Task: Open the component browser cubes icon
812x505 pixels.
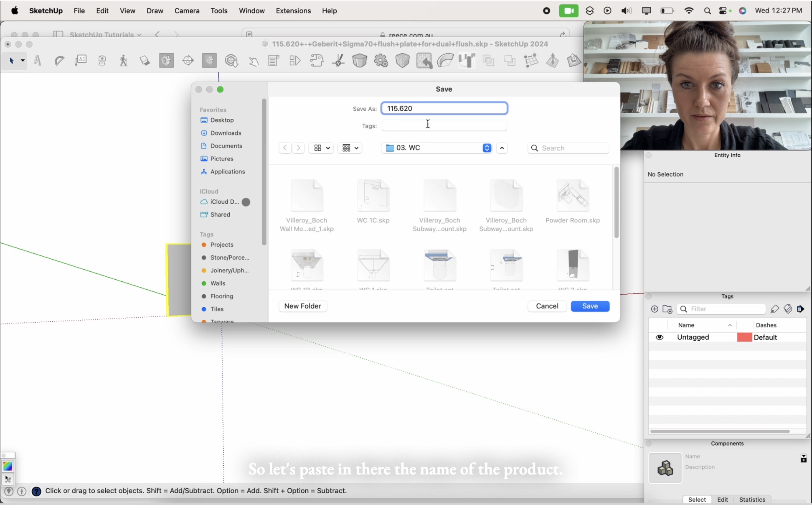Action: tap(665, 468)
